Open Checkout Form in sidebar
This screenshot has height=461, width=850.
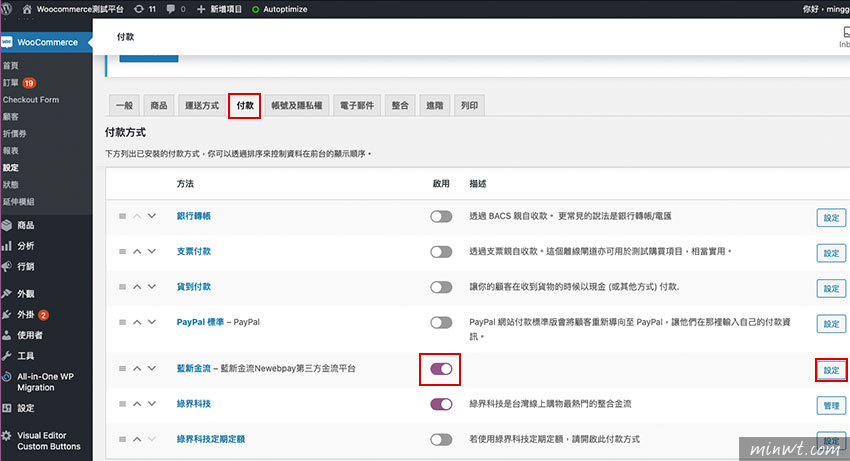[31, 100]
